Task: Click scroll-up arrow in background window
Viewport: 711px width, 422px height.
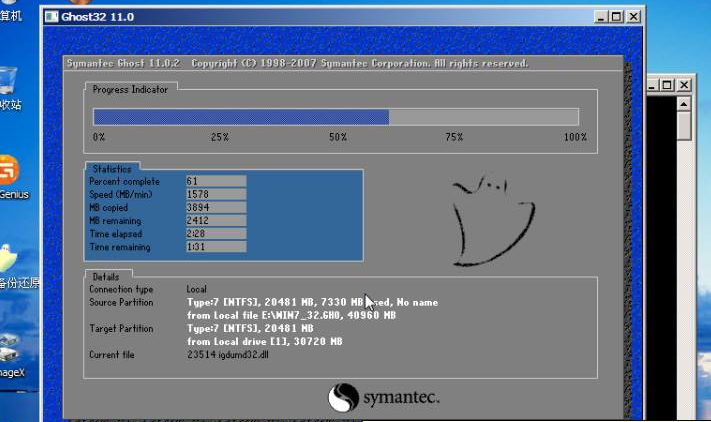Action: point(684,104)
